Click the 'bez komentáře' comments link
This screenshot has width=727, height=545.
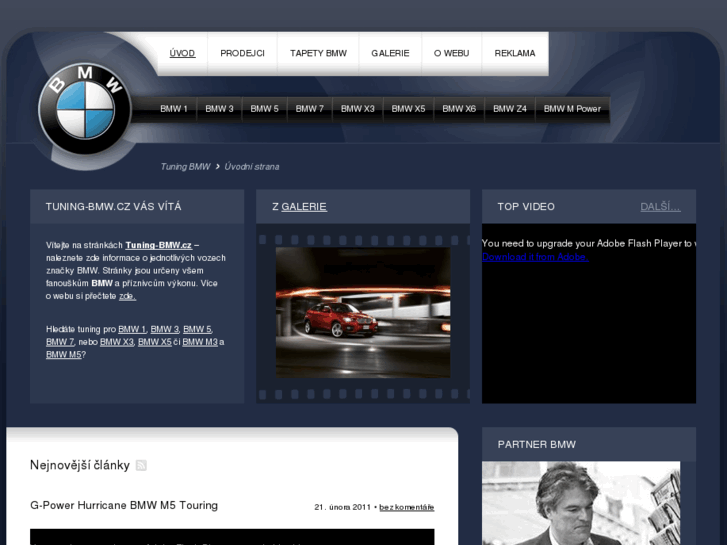click(407, 507)
